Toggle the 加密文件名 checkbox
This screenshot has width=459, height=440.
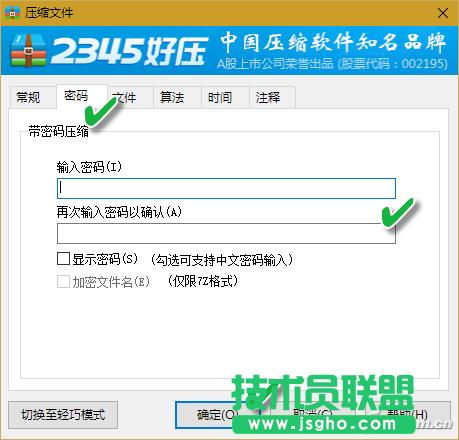click(x=63, y=282)
